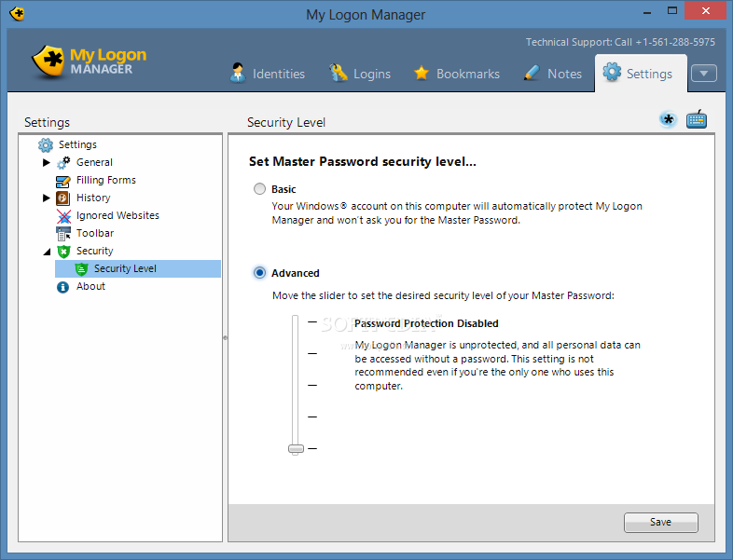
Task: Select the Advanced security radio button
Action: point(259,273)
